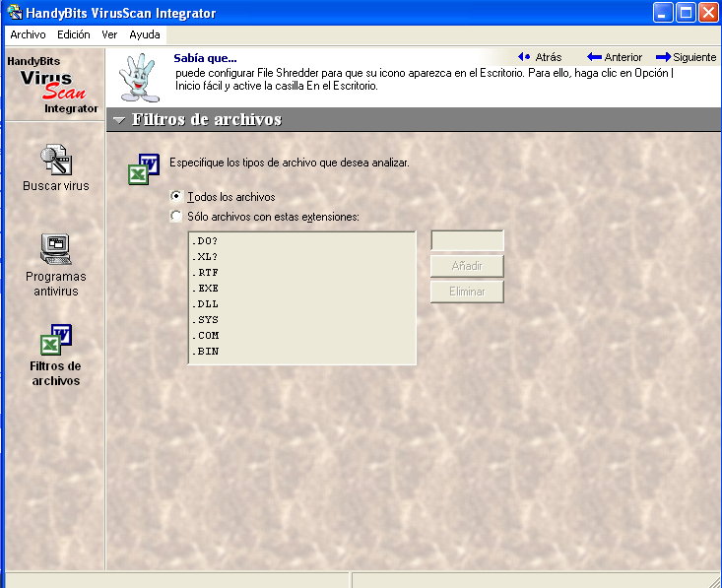722x588 pixels.
Task: Close the VirusScan Integrator window
Action: point(708,13)
